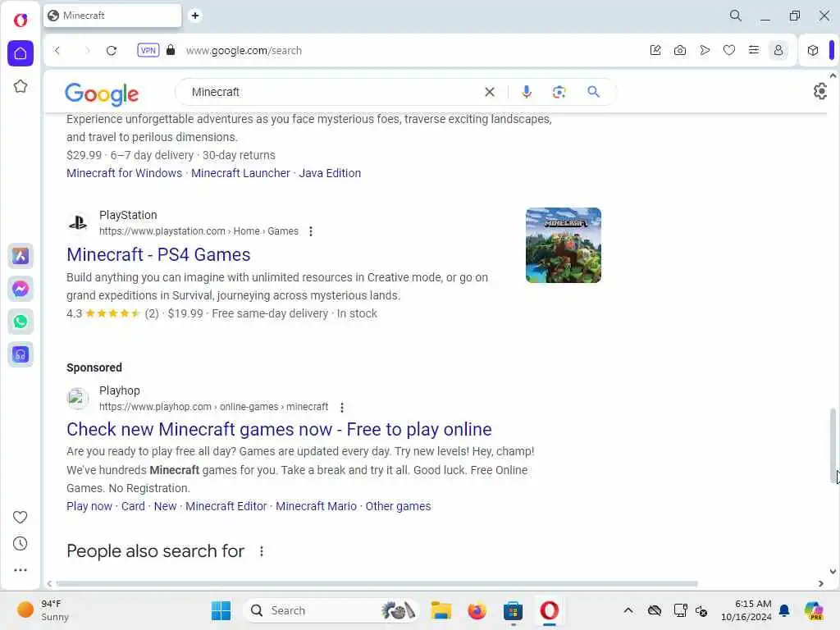
Task: Click the tab search magnifier icon
Action: (736, 16)
